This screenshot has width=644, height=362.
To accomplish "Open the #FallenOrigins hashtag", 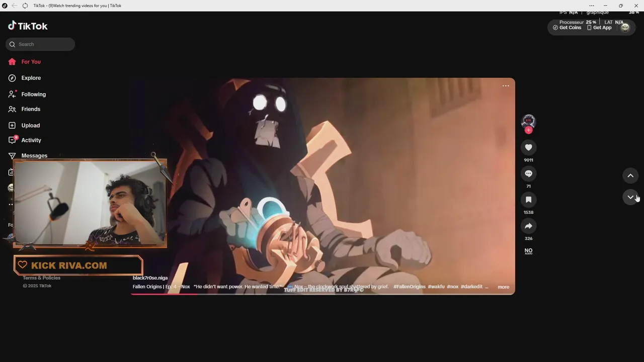I will coord(409,287).
